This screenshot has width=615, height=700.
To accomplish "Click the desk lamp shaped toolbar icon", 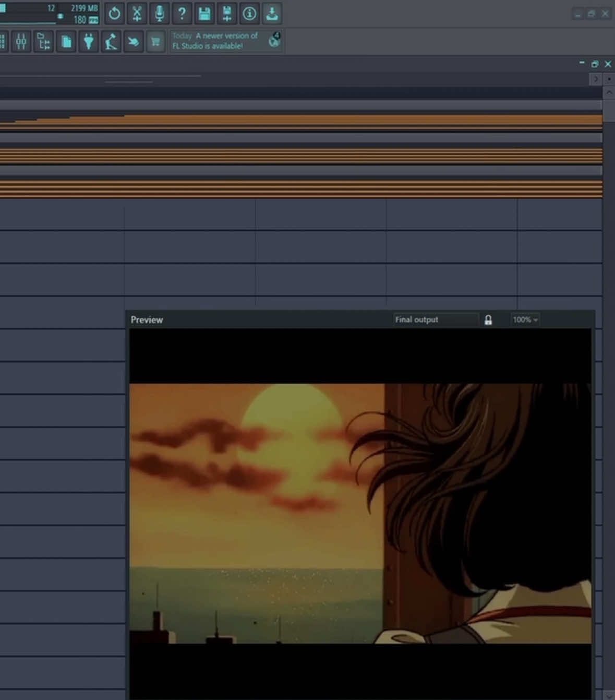I will point(111,41).
